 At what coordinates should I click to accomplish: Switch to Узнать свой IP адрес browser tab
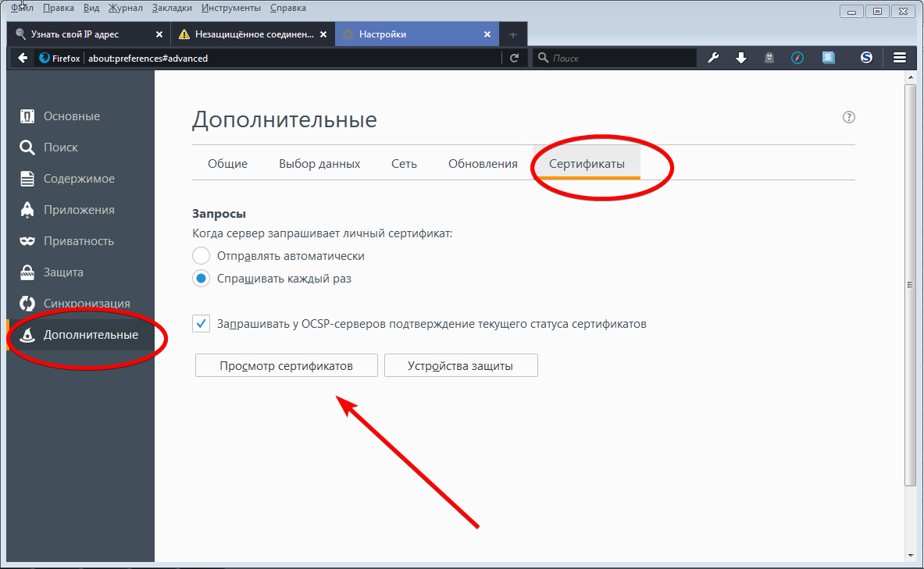pyautogui.click(x=88, y=34)
